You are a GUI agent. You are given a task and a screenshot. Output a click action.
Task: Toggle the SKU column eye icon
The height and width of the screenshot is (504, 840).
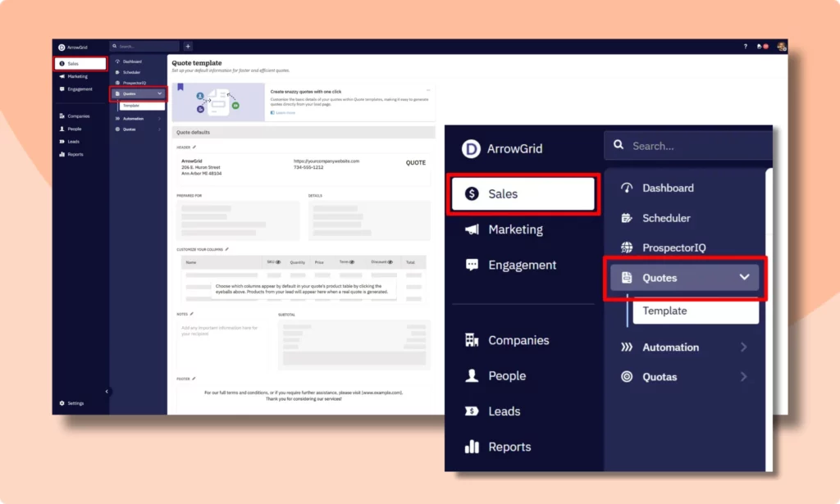(278, 262)
